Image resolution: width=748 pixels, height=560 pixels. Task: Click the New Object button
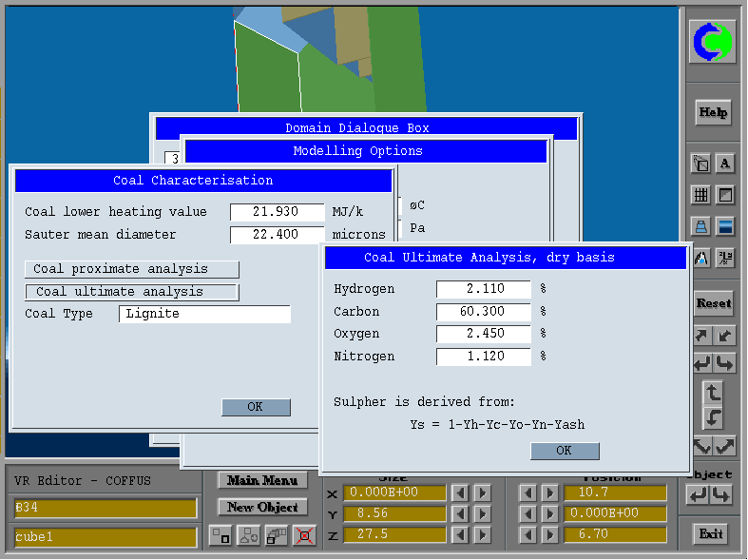tap(262, 507)
